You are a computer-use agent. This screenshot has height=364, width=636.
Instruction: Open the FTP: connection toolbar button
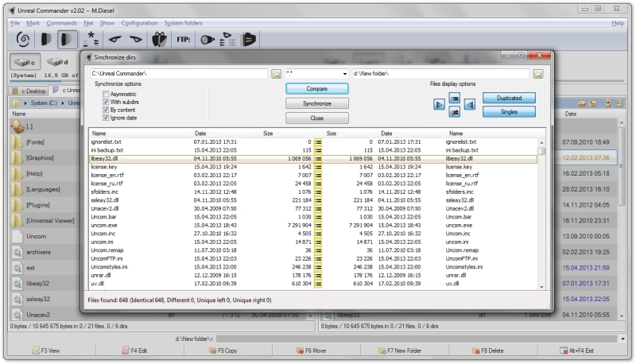pyautogui.click(x=184, y=39)
